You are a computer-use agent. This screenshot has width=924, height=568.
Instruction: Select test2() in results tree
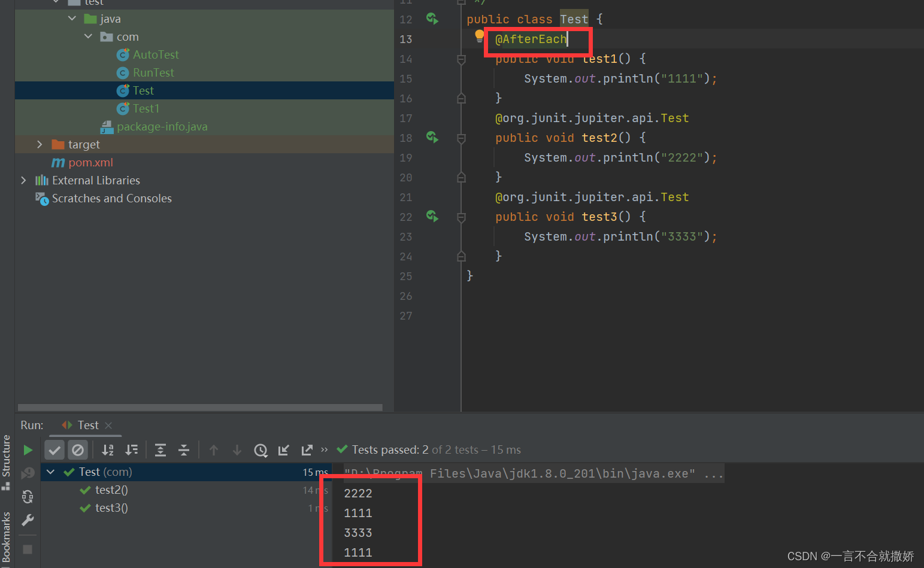(111, 490)
